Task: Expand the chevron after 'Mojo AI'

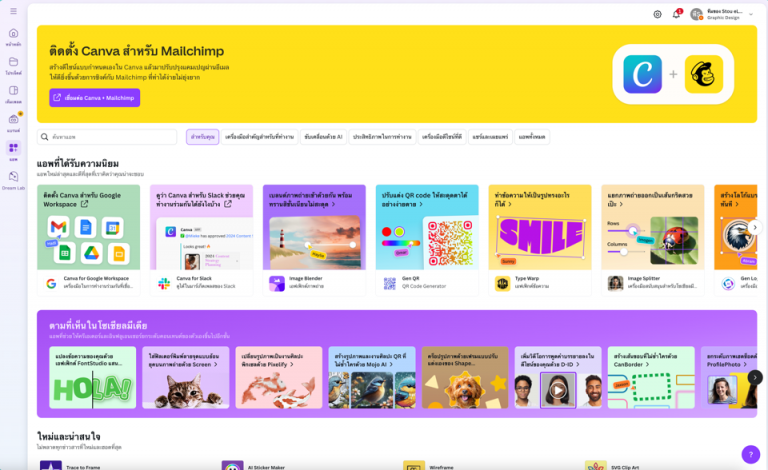Action: [391, 364]
